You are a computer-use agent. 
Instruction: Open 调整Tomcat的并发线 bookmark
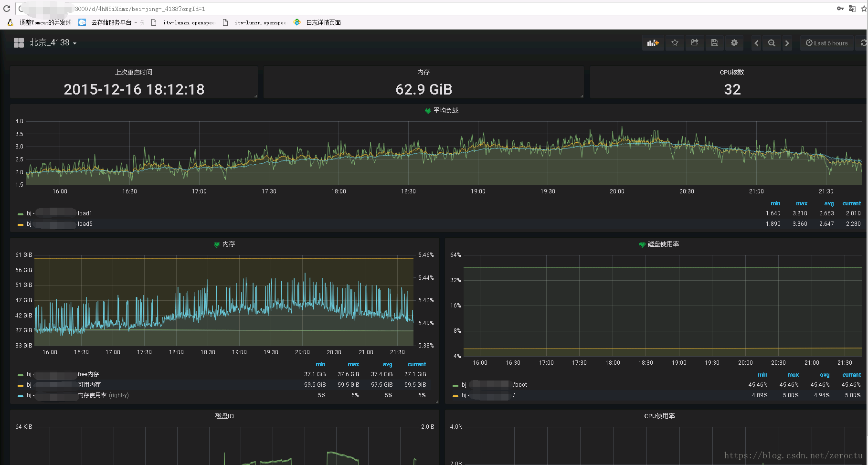point(39,22)
